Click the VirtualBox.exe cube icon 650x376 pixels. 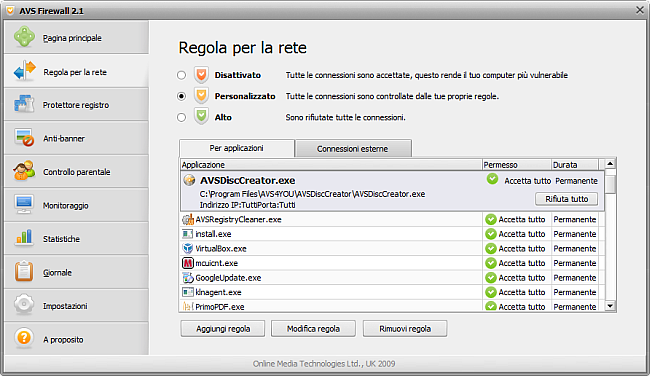click(188, 248)
